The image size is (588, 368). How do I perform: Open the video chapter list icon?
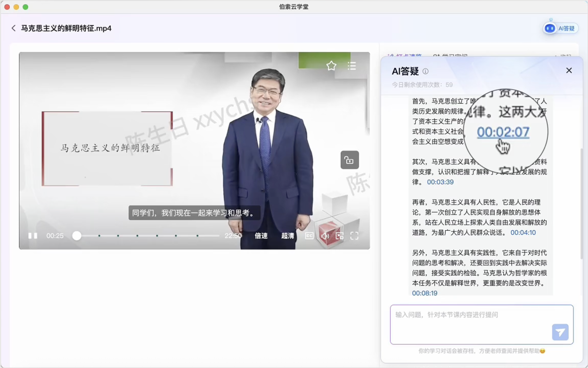click(x=352, y=66)
